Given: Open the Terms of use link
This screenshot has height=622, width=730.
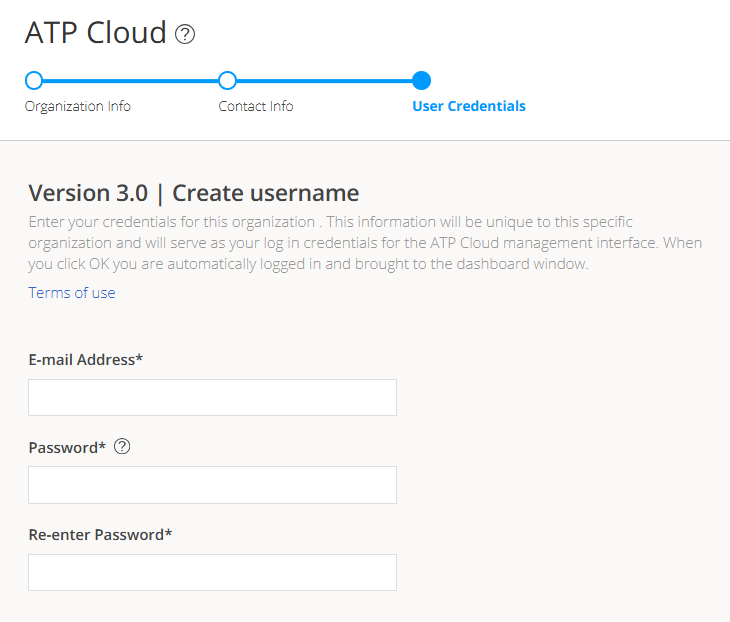Looking at the screenshot, I should click(72, 293).
